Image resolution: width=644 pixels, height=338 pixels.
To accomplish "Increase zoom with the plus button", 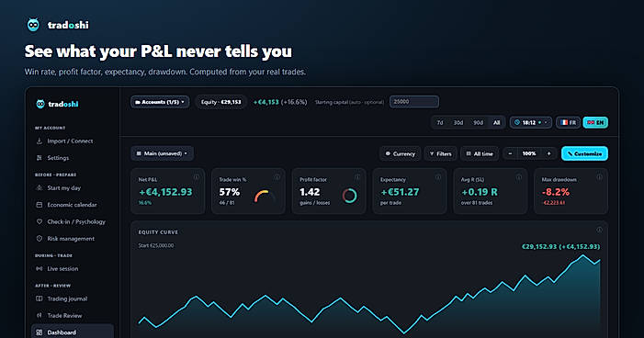I will 548,153.
